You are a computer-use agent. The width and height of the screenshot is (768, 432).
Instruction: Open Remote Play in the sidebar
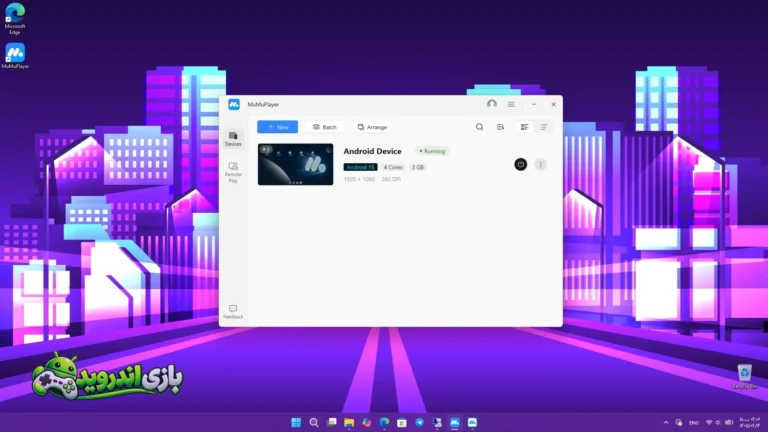pyautogui.click(x=233, y=172)
